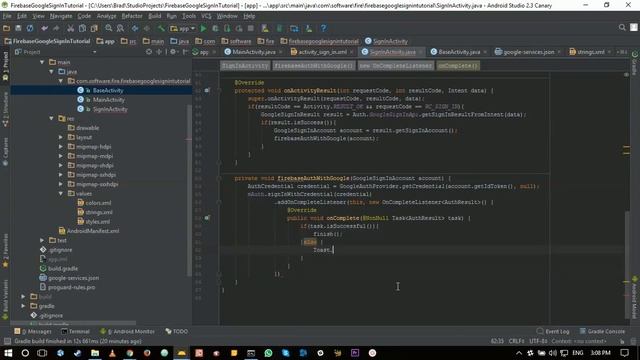Click the Debug app bug icon

pos(215,28)
